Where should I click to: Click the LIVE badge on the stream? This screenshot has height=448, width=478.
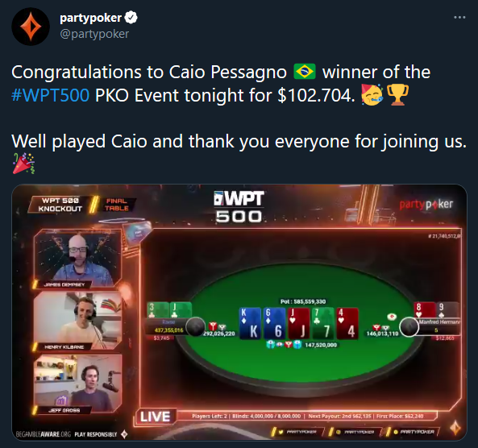[155, 417]
